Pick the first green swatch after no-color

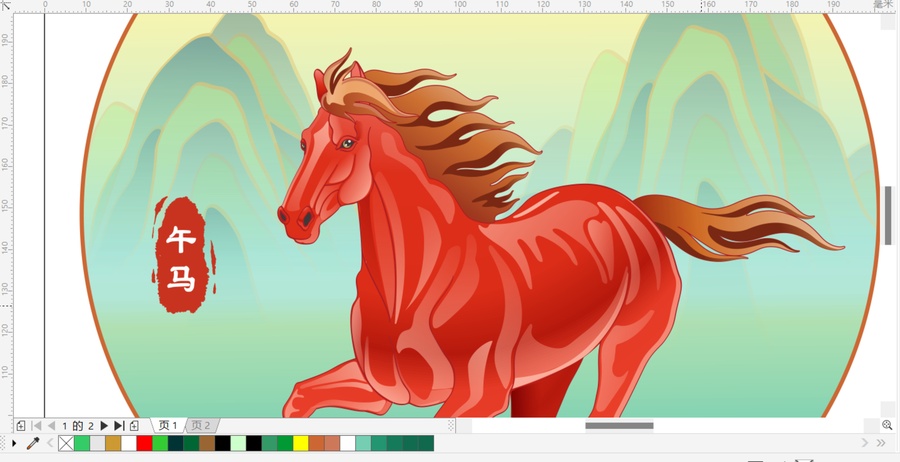pos(82,443)
